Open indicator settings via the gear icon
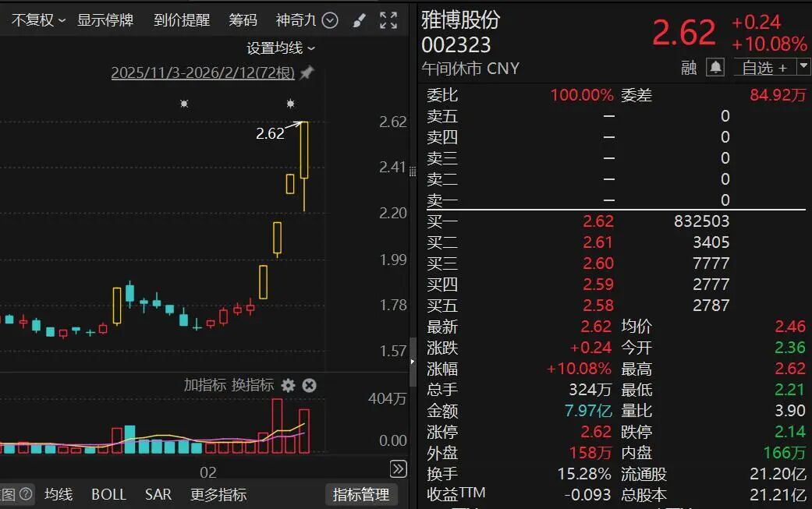Screen dimensions: 812x509 click(289, 385)
